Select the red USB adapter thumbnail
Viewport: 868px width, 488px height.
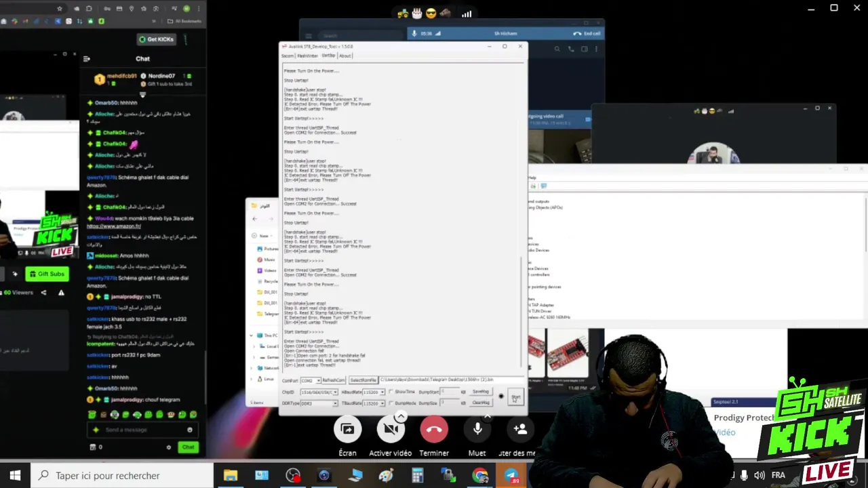coord(568,352)
